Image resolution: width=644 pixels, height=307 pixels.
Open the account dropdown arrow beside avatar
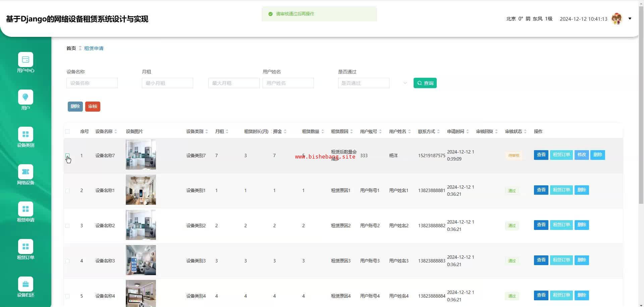coord(630,19)
